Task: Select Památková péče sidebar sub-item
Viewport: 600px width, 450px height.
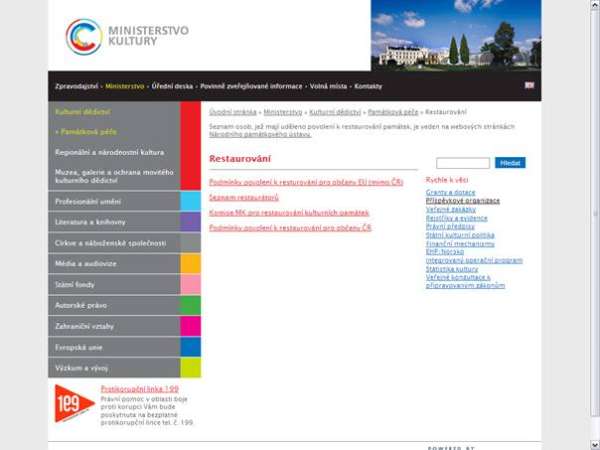Action: click(88, 132)
